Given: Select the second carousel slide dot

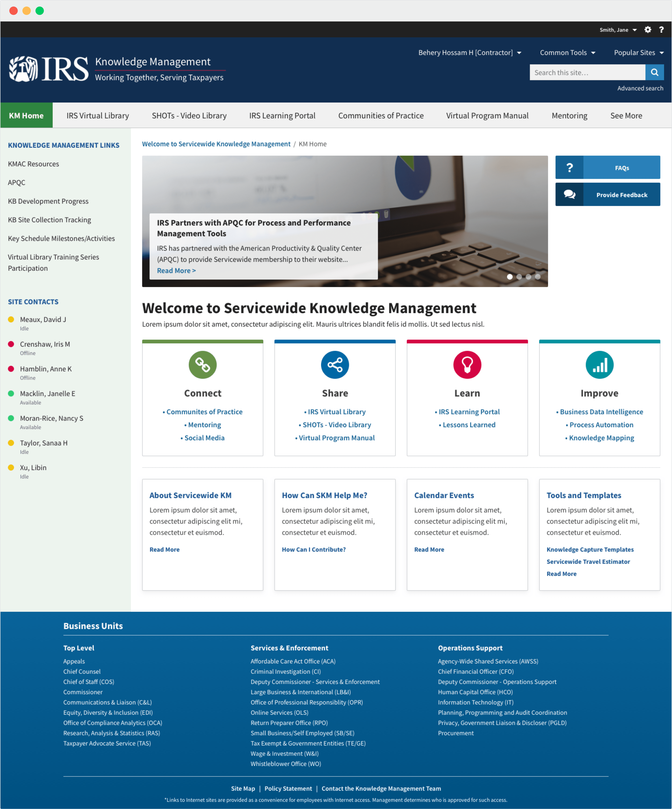Looking at the screenshot, I should pos(519,277).
